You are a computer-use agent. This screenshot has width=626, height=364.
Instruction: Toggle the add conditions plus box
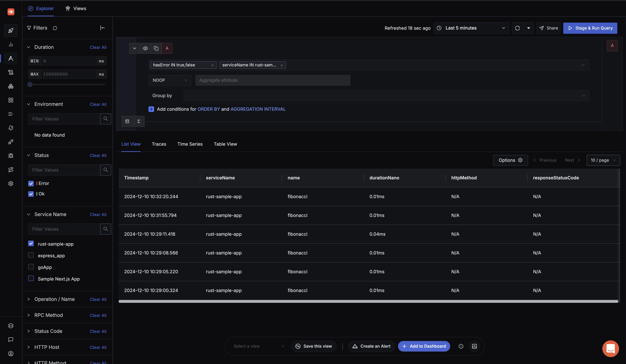point(151,109)
